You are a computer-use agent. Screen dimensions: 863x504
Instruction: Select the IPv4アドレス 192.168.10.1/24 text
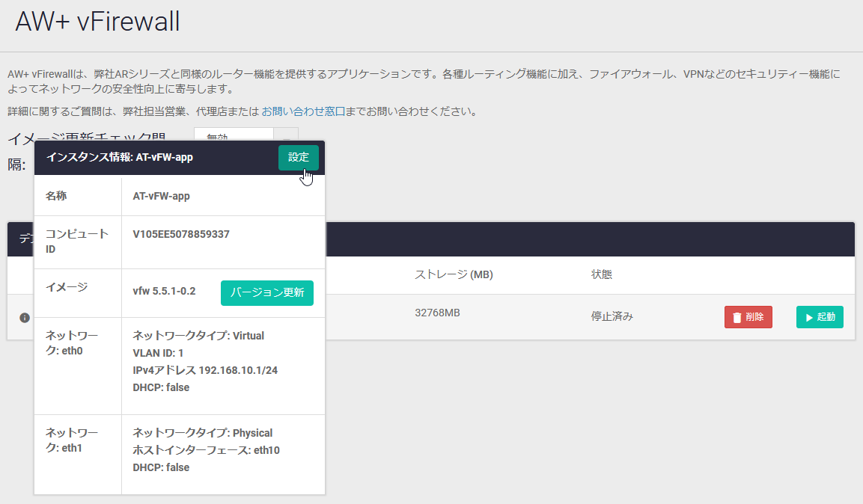205,370
